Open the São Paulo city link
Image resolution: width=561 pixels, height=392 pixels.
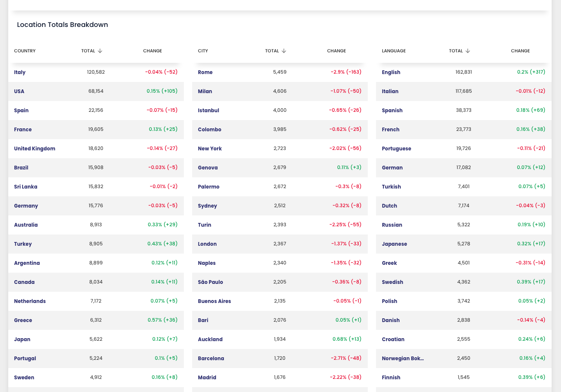pyautogui.click(x=210, y=282)
